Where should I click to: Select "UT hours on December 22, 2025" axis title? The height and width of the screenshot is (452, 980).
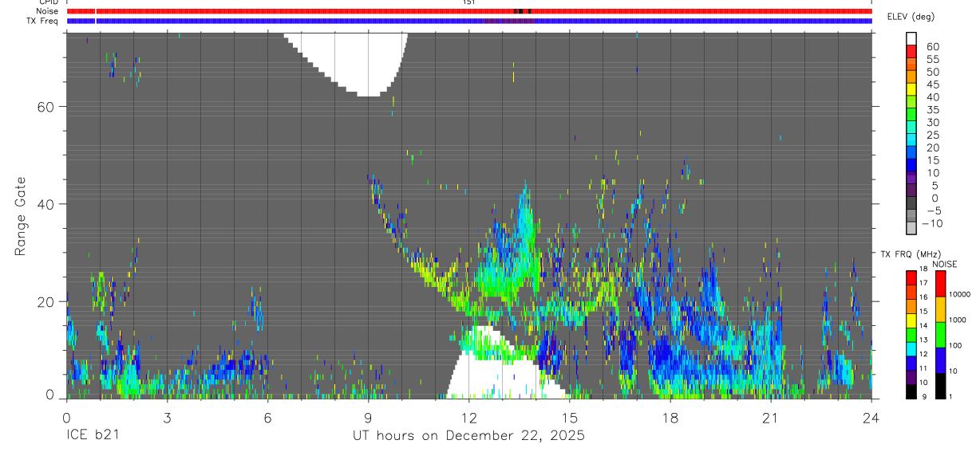(468, 436)
